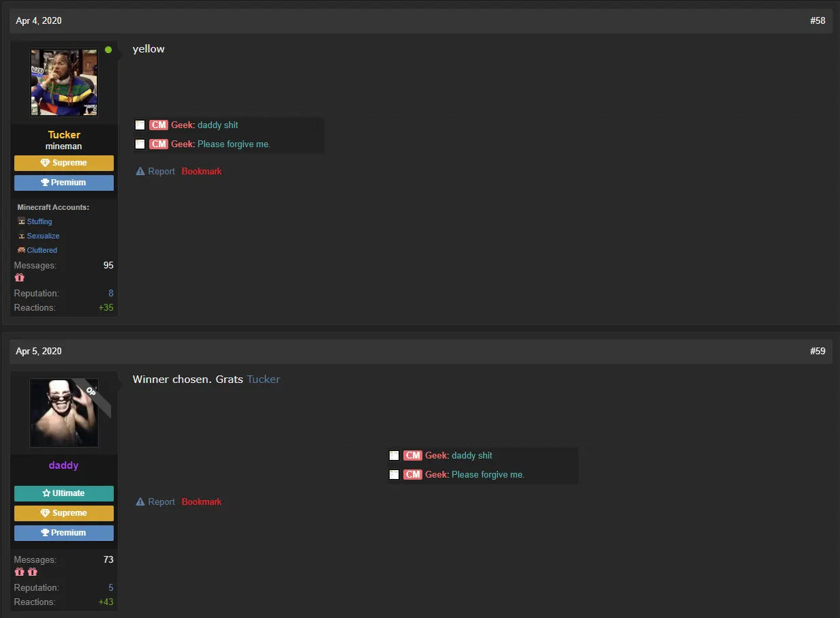The width and height of the screenshot is (840, 618).
Task: Click the Minecraft head icon beside Stuffing
Action: click(x=21, y=221)
